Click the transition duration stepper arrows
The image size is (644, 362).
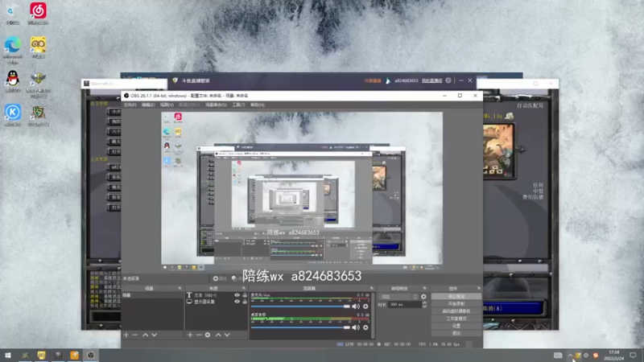(425, 305)
